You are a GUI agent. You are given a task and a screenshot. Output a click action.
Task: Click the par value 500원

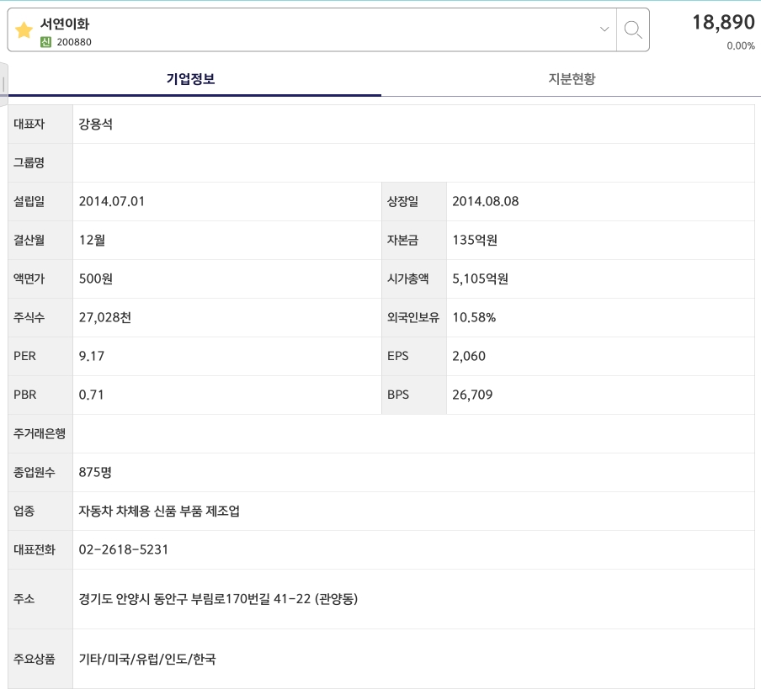tap(96, 279)
